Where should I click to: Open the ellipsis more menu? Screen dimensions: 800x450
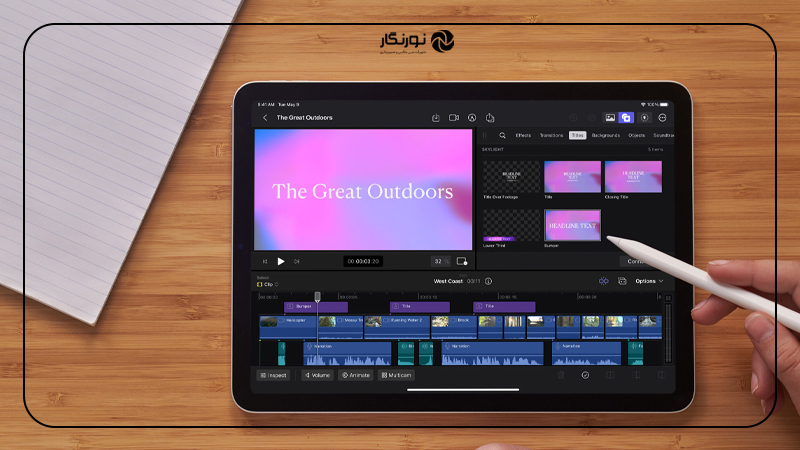(x=662, y=118)
